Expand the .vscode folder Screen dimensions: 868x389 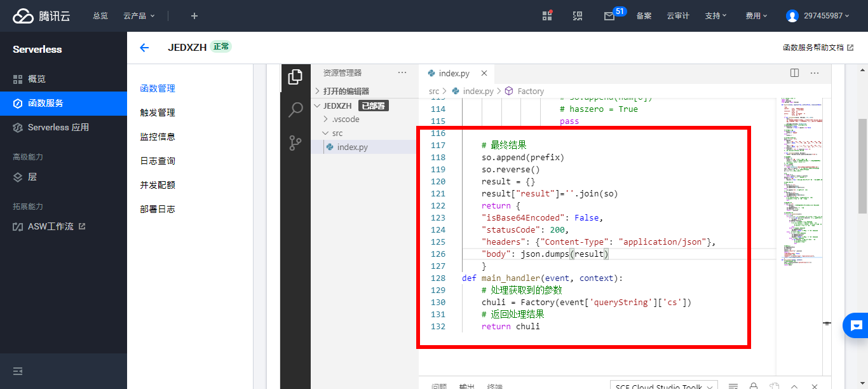tap(365, 119)
